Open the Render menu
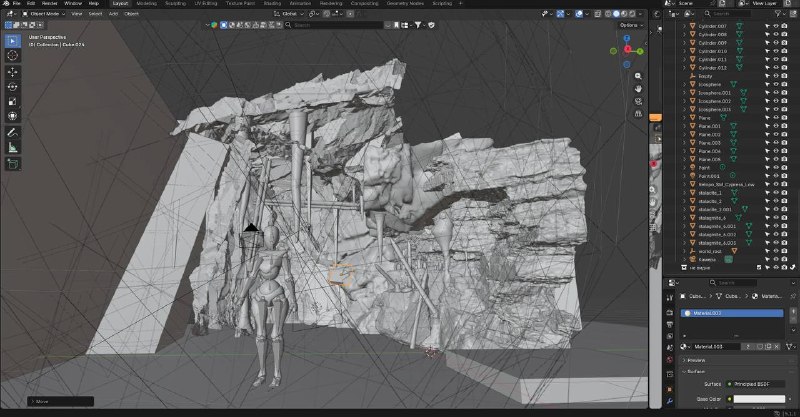Viewport: 800px width, 417px height. tap(49, 3)
